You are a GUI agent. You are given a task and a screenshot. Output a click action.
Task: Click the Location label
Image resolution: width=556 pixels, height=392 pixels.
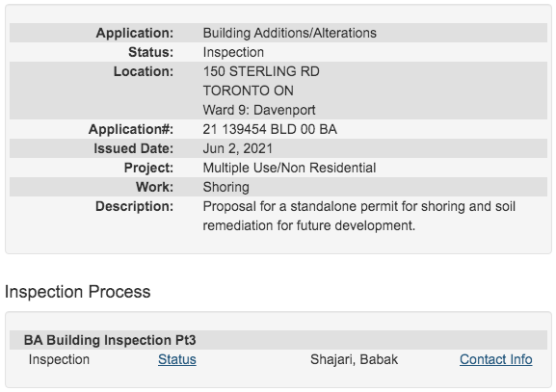point(144,71)
